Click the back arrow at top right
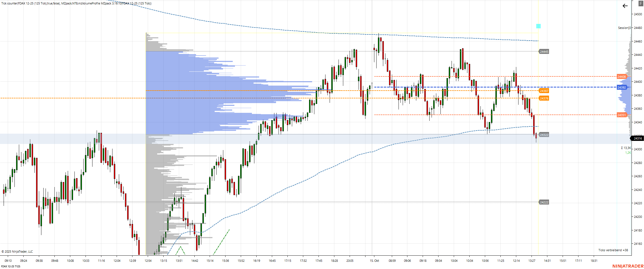The height and width of the screenshot is (269, 644). click(x=625, y=6)
